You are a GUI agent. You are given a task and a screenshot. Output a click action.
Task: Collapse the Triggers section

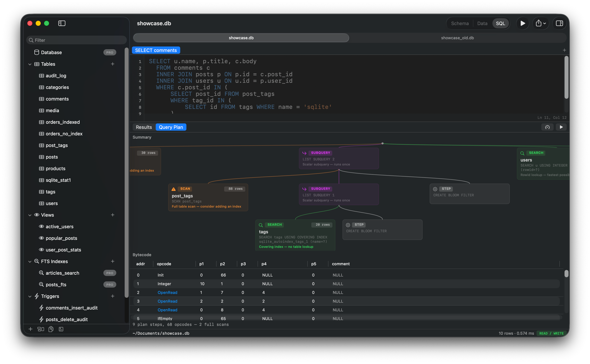pyautogui.click(x=30, y=296)
